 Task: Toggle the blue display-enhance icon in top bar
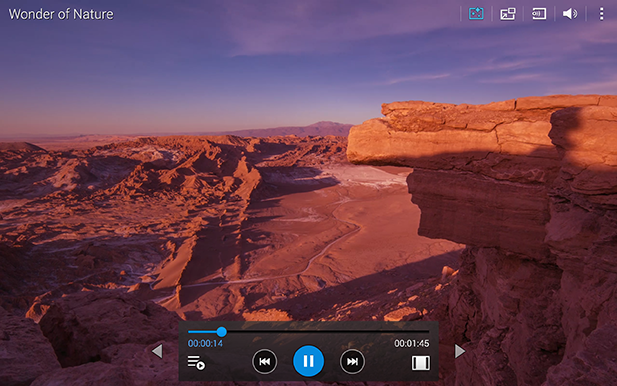[x=476, y=14]
